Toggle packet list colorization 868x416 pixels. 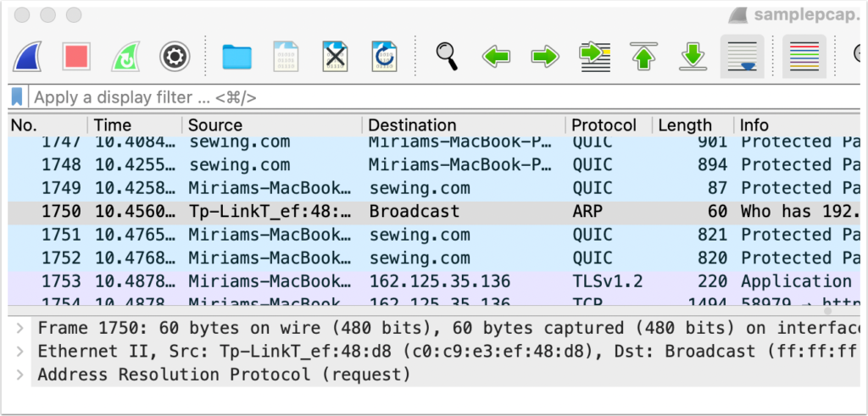[804, 57]
